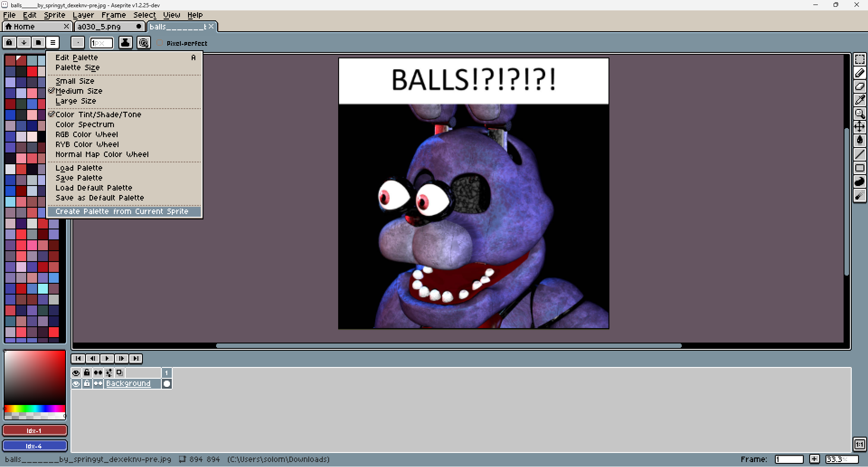Click the zoom percentage field 33.3
This screenshot has width=868, height=467.
pos(842,459)
